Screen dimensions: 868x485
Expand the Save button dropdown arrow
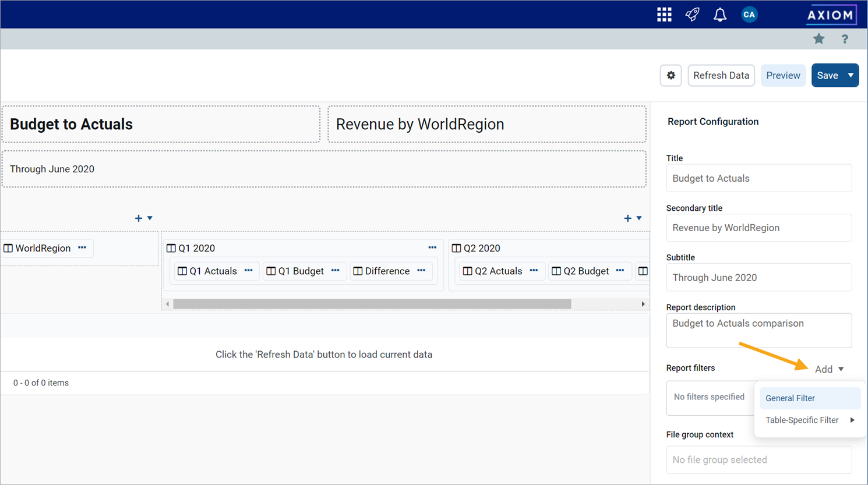(x=851, y=75)
